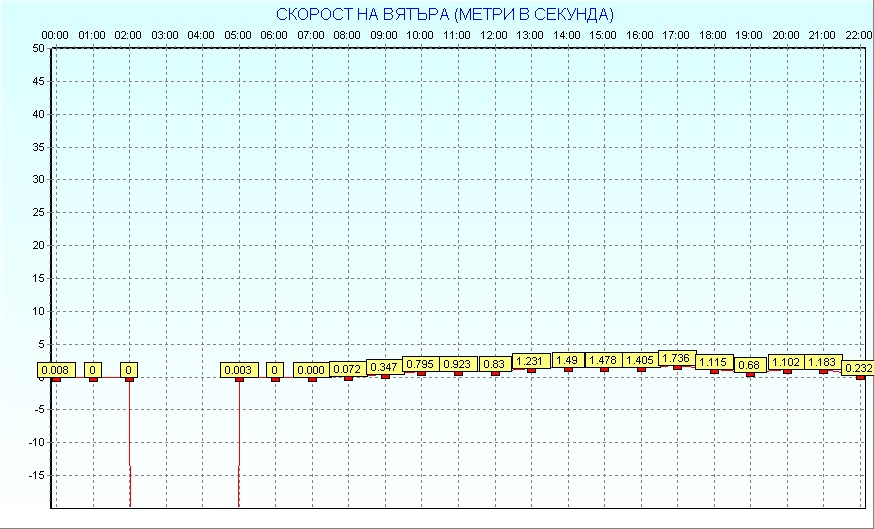
Task: Click the 0.008 data label
Action: (x=56, y=370)
